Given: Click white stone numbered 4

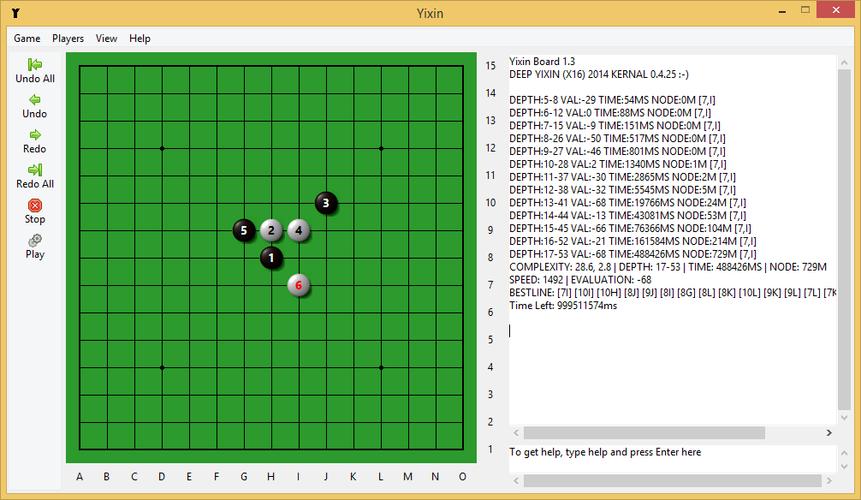Looking at the screenshot, I should tap(299, 230).
